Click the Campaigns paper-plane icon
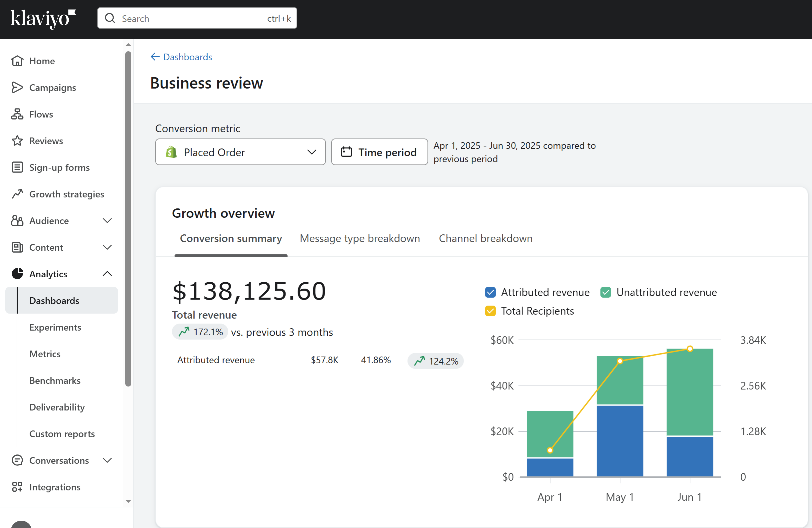812x528 pixels. [17, 88]
